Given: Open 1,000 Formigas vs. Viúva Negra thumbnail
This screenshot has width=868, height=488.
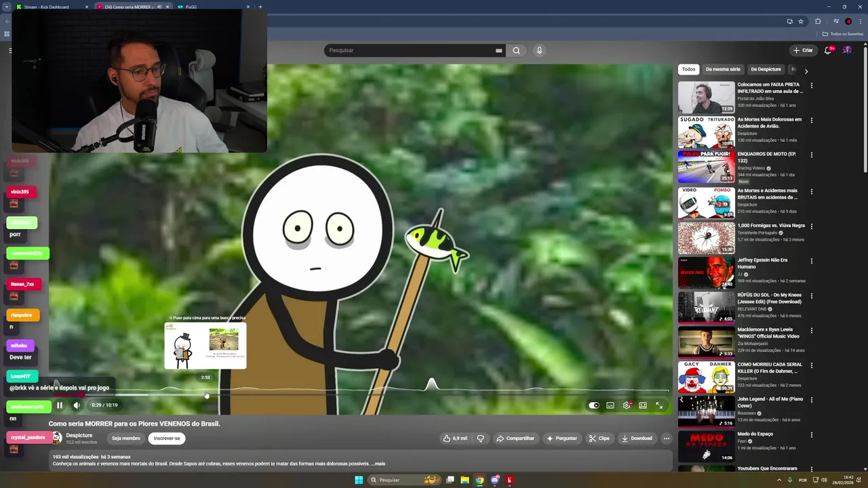Looking at the screenshot, I should pyautogui.click(x=706, y=237).
